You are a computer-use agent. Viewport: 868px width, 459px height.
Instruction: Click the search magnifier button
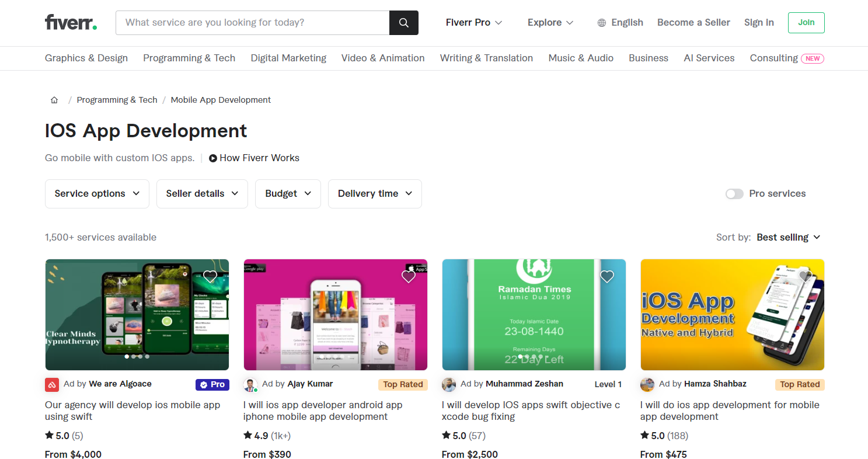(x=404, y=23)
